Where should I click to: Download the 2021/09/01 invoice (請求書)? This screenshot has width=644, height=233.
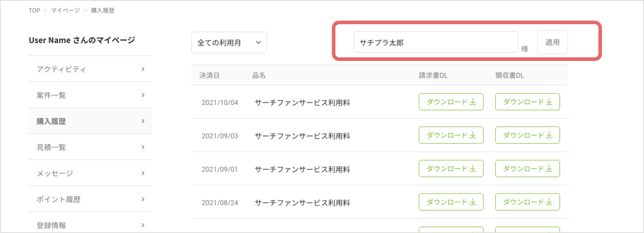click(451, 168)
